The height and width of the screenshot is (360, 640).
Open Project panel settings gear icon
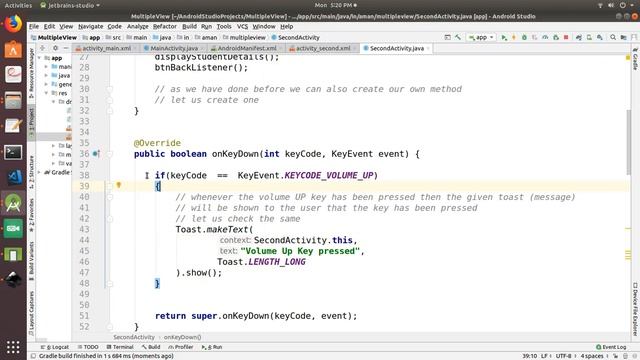(56, 48)
